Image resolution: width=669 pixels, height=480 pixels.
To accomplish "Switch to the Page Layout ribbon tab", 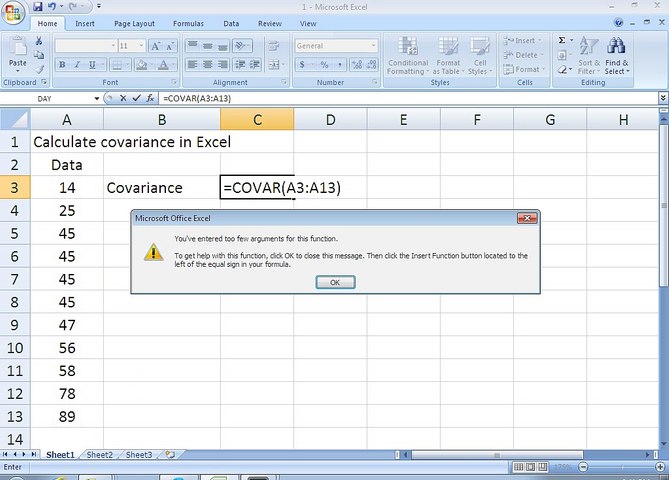I will (134, 23).
